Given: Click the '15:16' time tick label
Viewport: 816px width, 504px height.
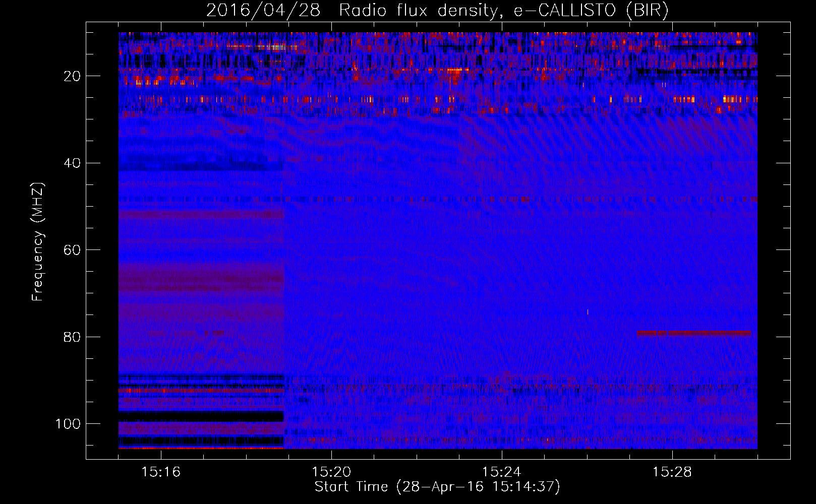Looking at the screenshot, I should point(161,472).
